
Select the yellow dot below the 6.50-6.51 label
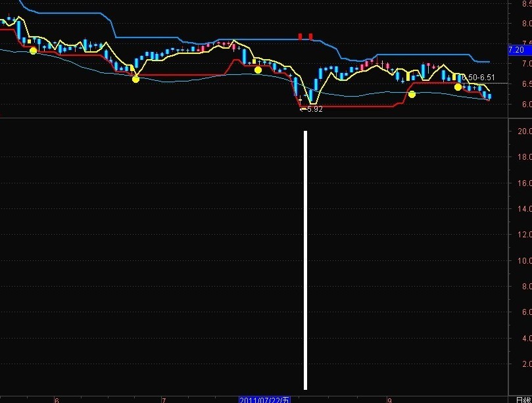pyautogui.click(x=458, y=87)
